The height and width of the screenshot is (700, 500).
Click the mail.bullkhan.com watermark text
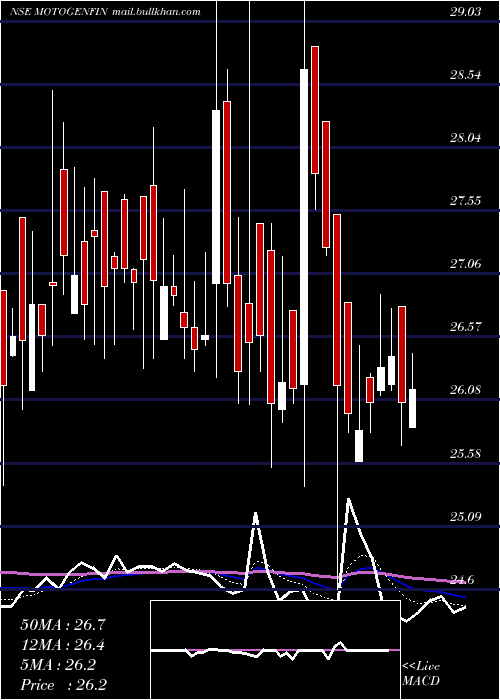[156, 12]
